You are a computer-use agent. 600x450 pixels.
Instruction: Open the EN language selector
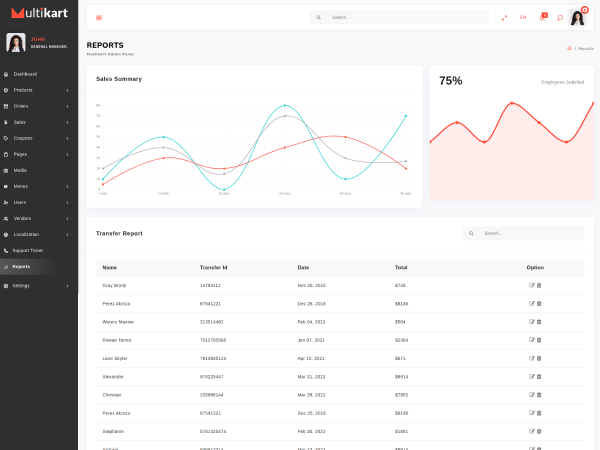[x=523, y=17]
